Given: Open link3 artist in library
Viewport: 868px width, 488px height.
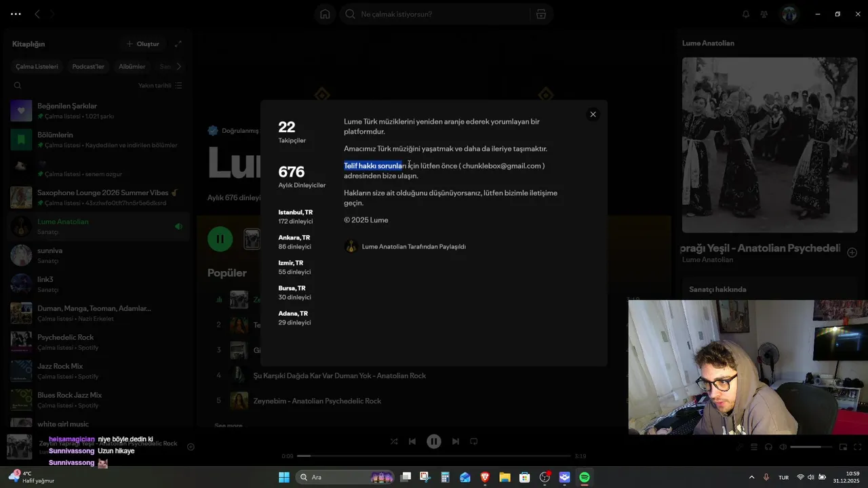Looking at the screenshot, I should tap(97, 284).
